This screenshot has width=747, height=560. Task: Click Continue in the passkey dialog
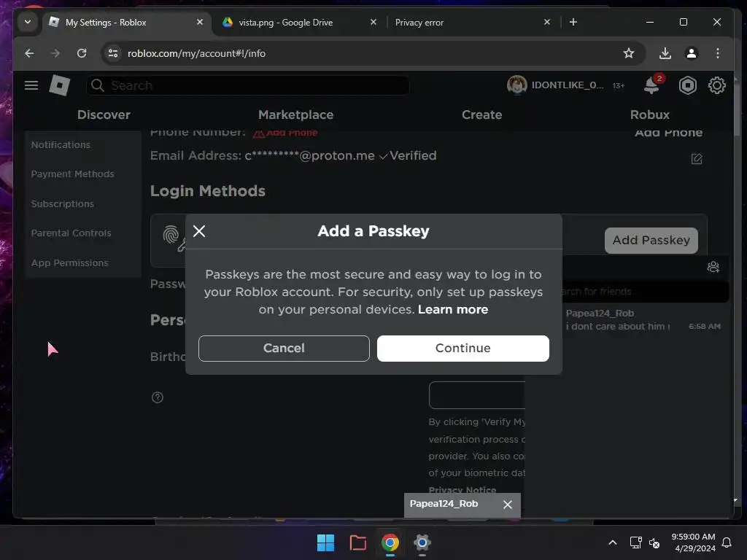tap(462, 348)
